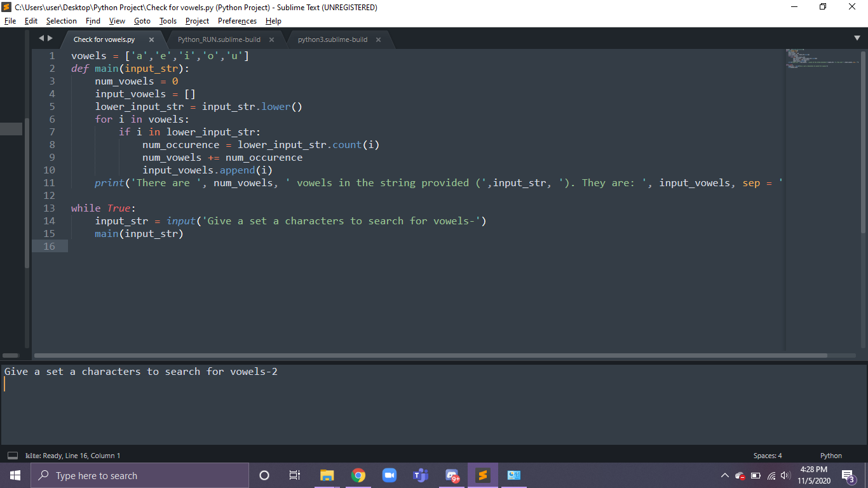
Task: Open the Tools menu
Action: pos(168,21)
